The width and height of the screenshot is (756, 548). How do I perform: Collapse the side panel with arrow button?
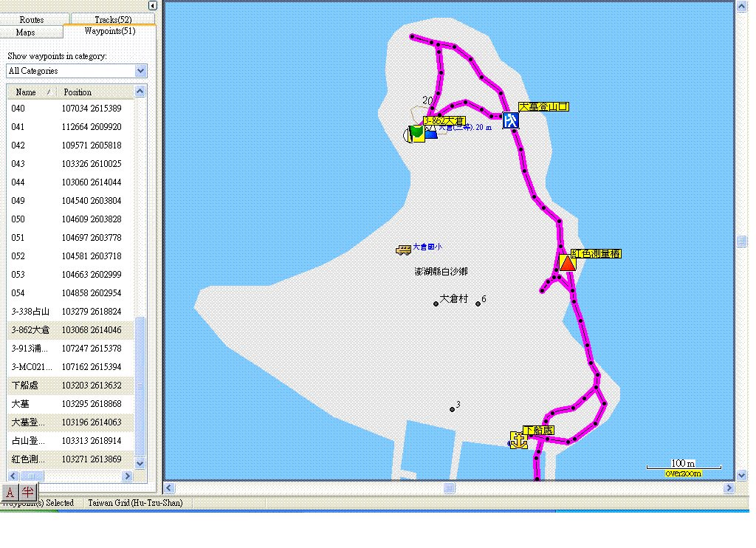(x=152, y=6)
